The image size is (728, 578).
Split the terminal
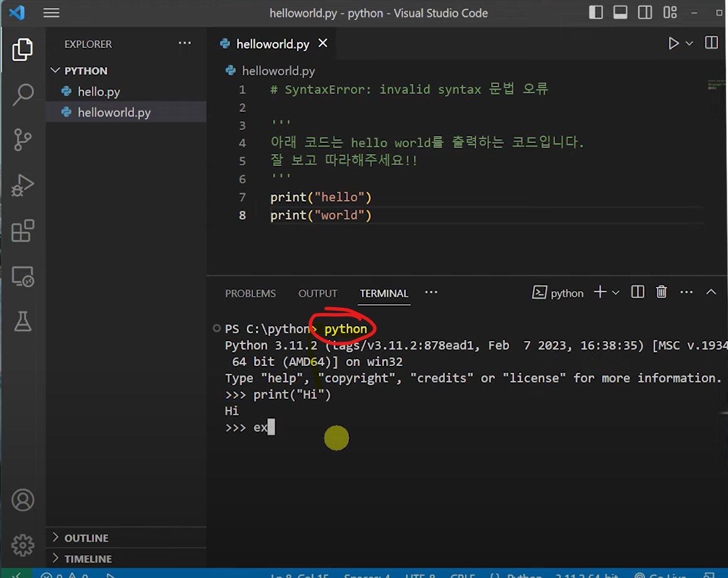pyautogui.click(x=638, y=292)
